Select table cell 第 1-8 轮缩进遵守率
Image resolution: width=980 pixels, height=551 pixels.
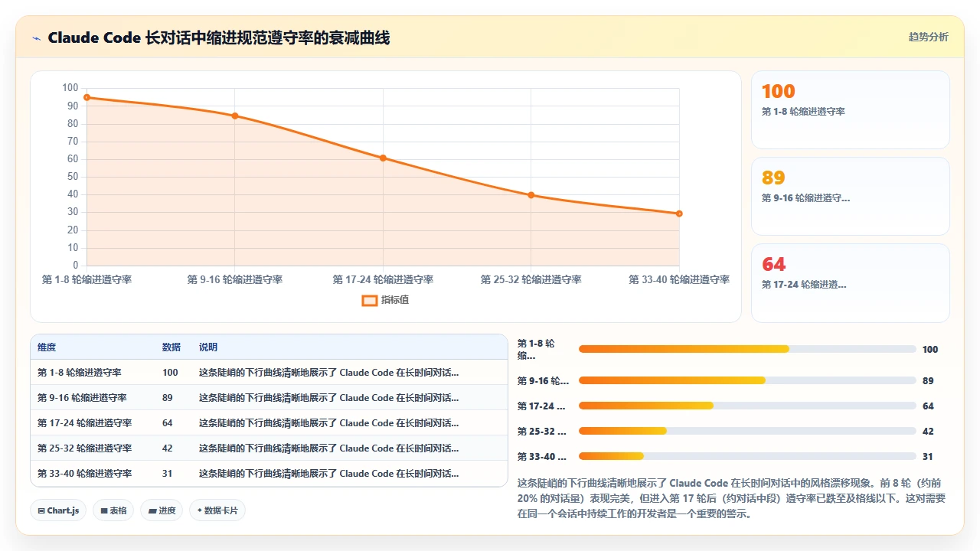80,373
